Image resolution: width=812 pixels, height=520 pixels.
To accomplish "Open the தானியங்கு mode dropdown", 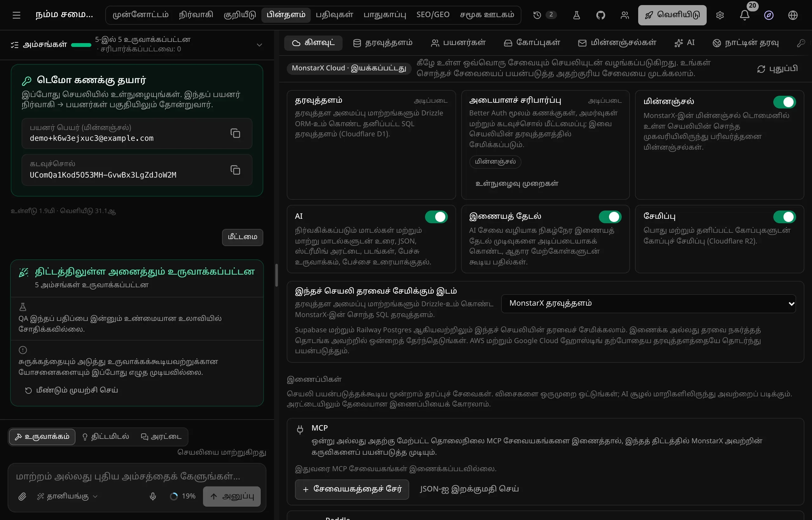I will point(67,496).
